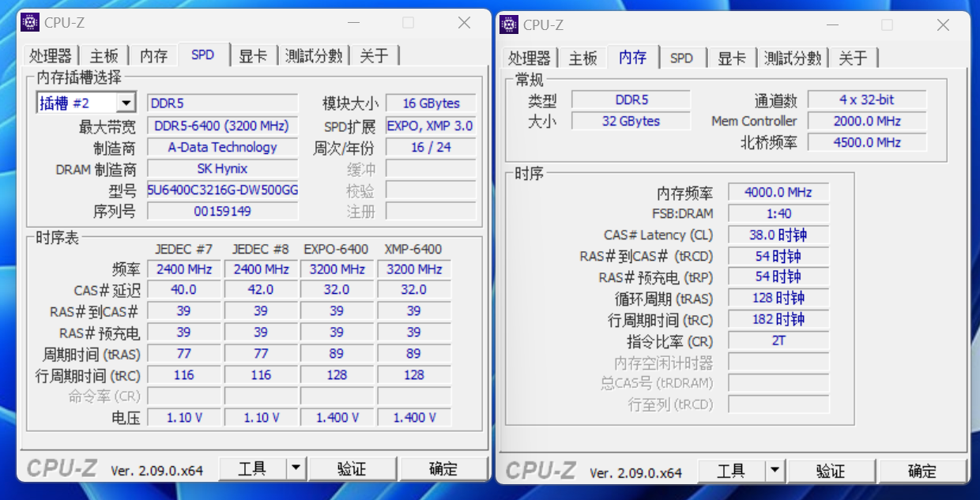
Task: Click the EXPO, XMP 3.0 field
Action: point(431,126)
